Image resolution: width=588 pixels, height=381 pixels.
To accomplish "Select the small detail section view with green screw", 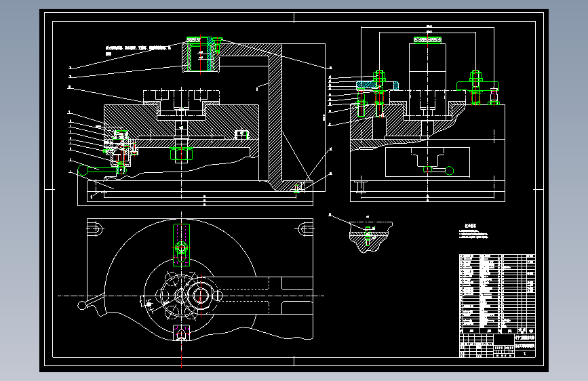I will coord(370,237).
